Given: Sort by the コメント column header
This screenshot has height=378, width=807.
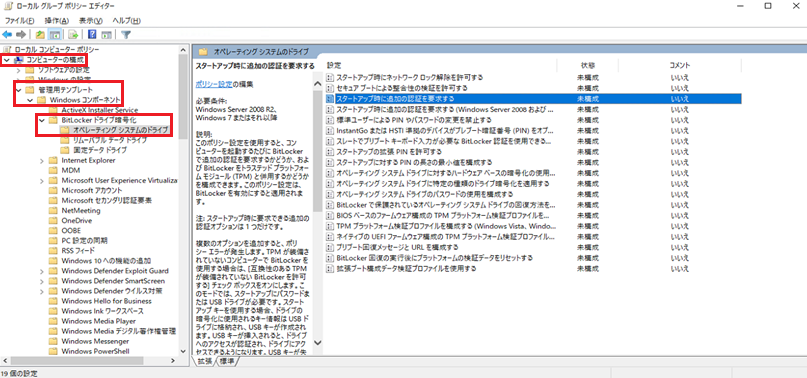Looking at the screenshot, I should point(679,65).
